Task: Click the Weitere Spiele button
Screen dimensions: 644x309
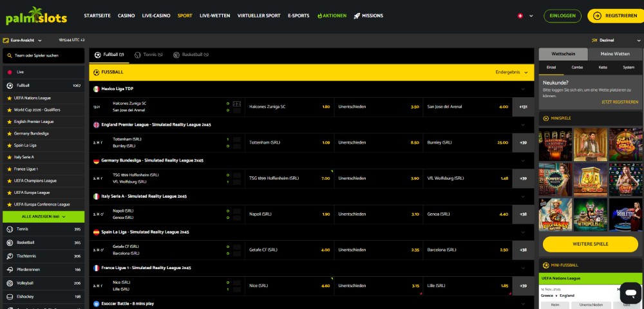Action: click(x=590, y=245)
